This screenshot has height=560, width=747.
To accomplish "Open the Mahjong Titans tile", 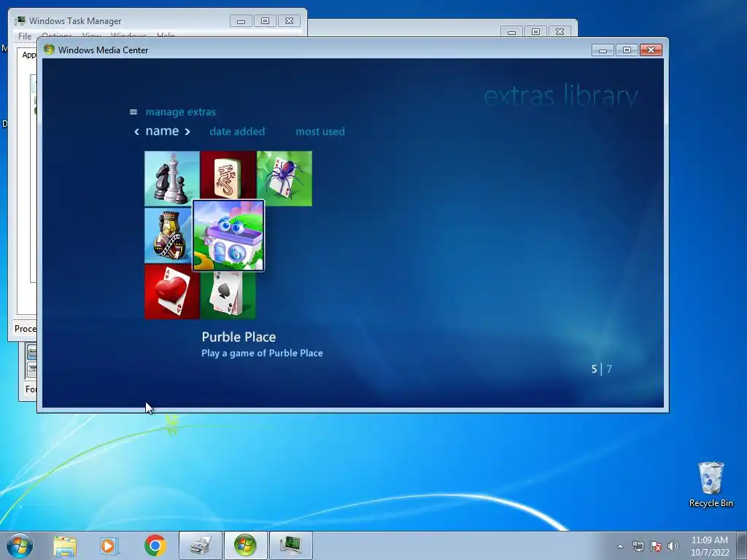I will 228,175.
